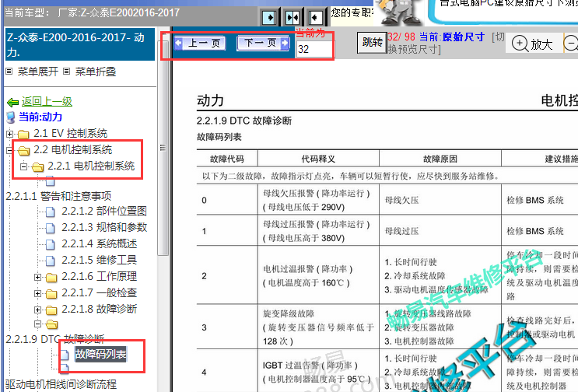Select 2.2 电机控制系统 tree folder
Screen dimensions: 578x392
pos(73,149)
